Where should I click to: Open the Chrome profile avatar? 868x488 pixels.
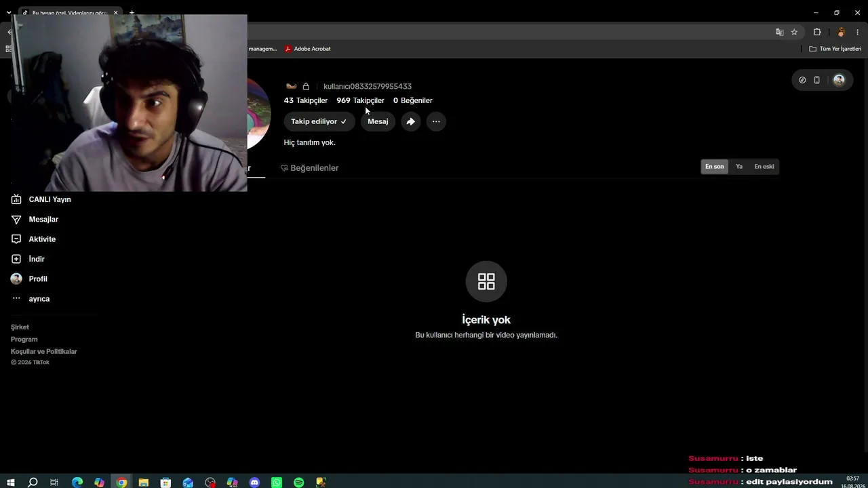(x=841, y=32)
